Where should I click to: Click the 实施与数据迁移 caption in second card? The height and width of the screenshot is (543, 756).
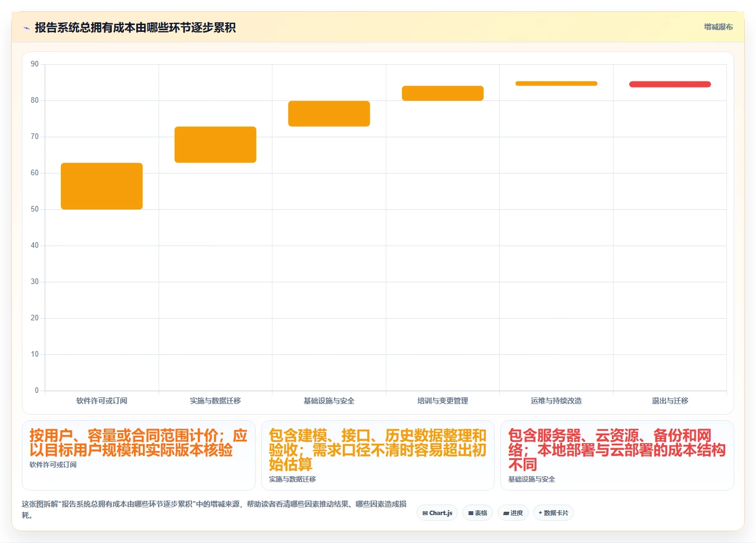pos(293,479)
